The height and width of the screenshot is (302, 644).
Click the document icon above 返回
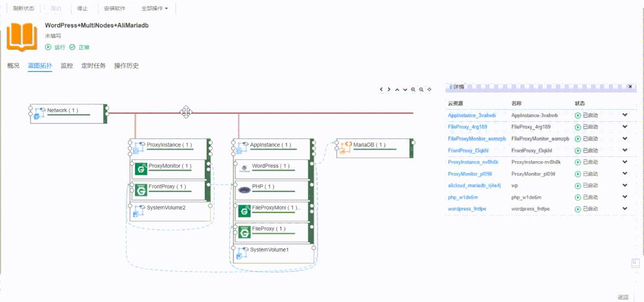click(x=635, y=263)
